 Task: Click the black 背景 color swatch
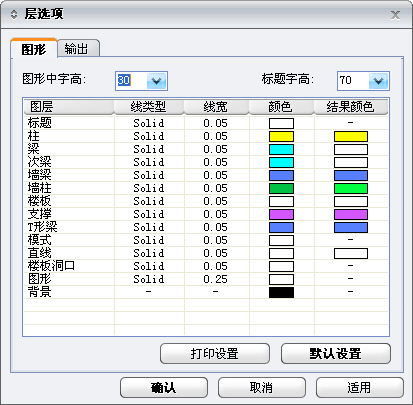click(281, 292)
